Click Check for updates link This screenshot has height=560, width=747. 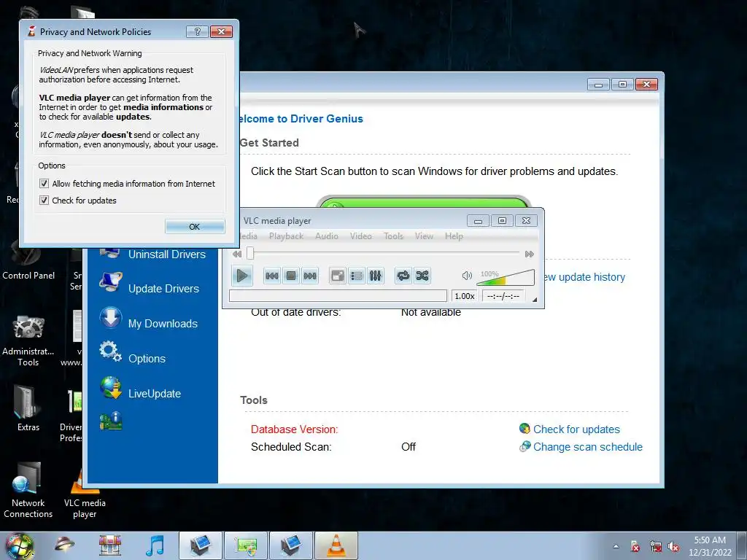(x=576, y=429)
